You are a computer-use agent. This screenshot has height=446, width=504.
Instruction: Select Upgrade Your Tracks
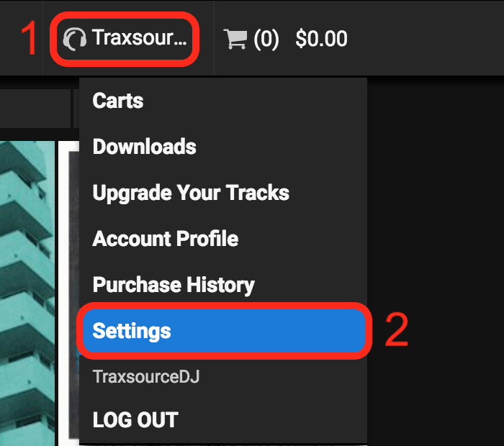pyautogui.click(x=191, y=193)
